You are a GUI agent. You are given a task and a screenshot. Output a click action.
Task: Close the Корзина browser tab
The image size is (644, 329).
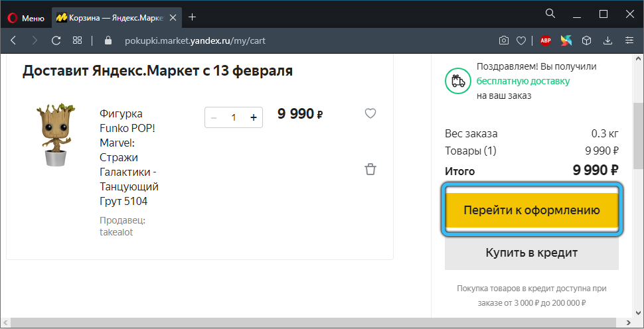pyautogui.click(x=173, y=18)
